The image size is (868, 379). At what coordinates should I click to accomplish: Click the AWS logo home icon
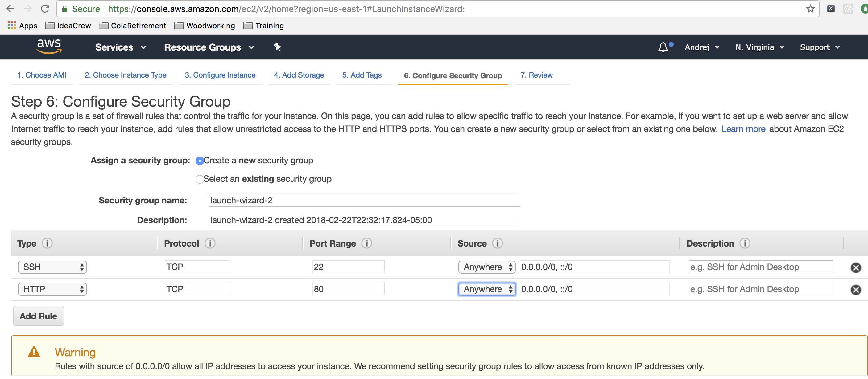pos(49,47)
